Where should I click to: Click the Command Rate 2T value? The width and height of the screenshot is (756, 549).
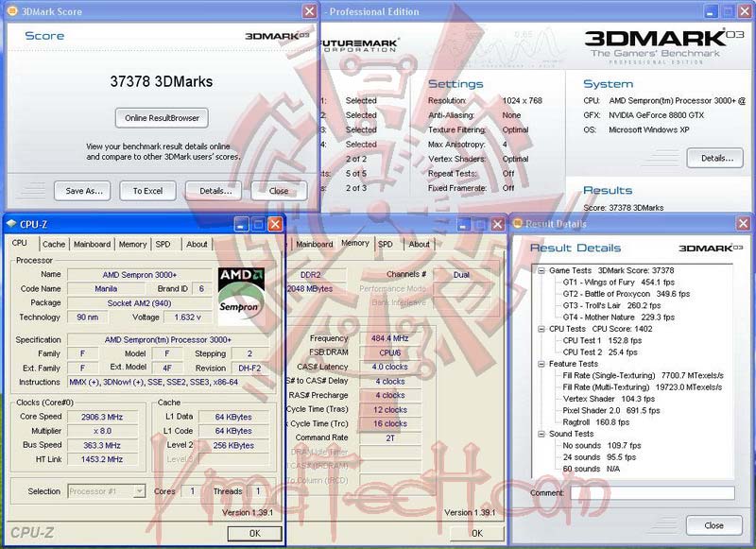[390, 437]
